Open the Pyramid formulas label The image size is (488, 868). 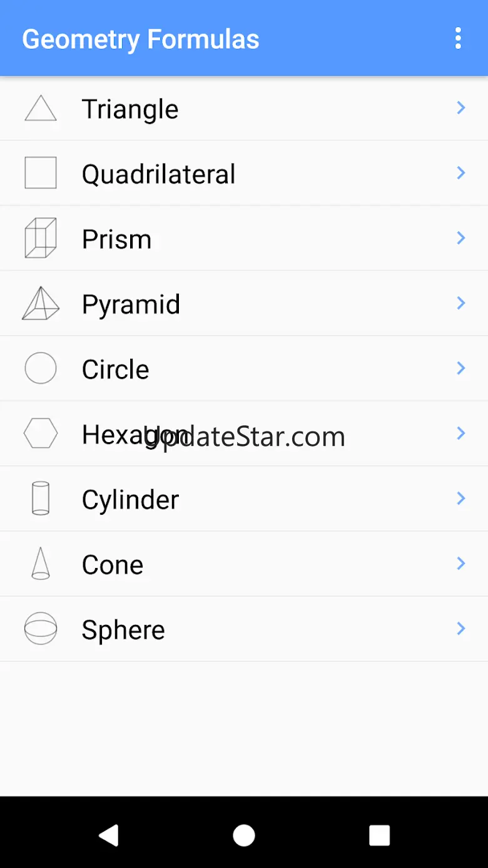click(x=131, y=304)
